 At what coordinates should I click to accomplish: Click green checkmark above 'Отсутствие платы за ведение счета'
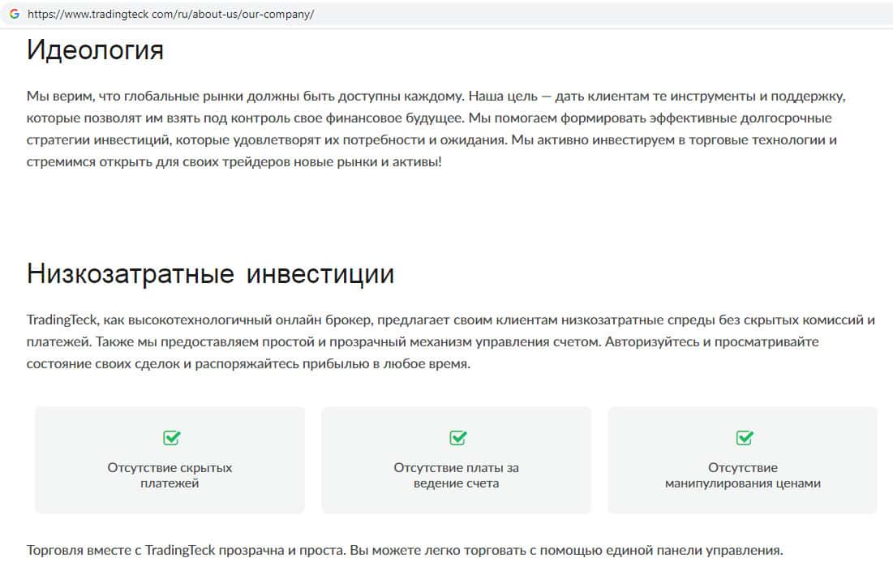(458, 438)
